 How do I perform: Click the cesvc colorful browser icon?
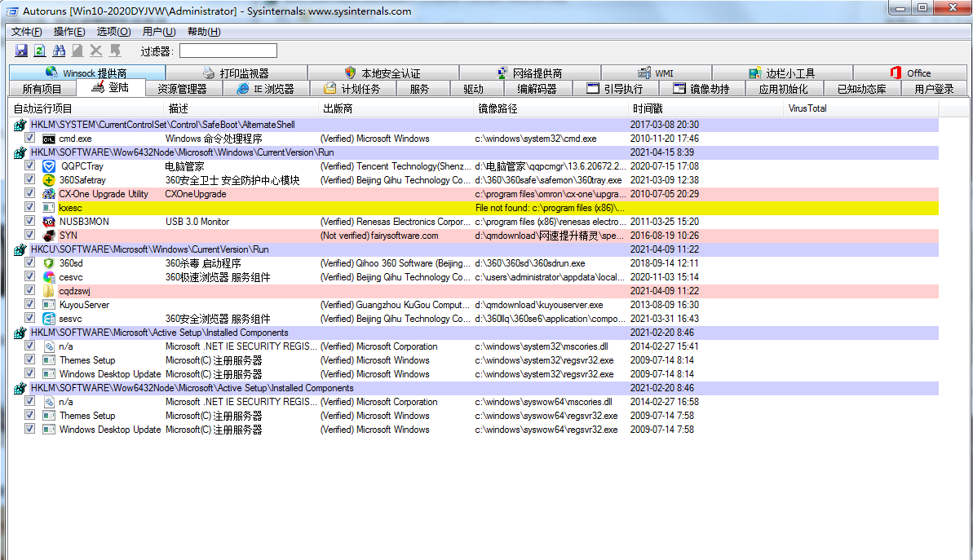pos(49,277)
